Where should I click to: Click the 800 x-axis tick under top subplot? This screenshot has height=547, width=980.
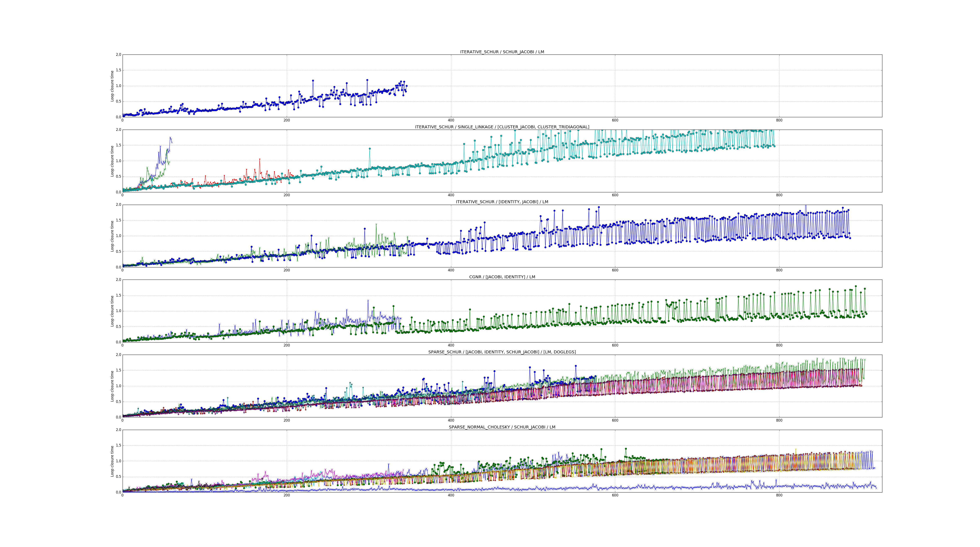[x=779, y=120]
